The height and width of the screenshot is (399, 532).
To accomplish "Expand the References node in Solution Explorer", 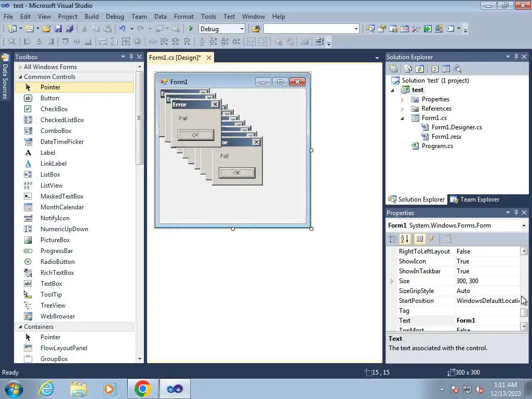I will click(x=403, y=109).
